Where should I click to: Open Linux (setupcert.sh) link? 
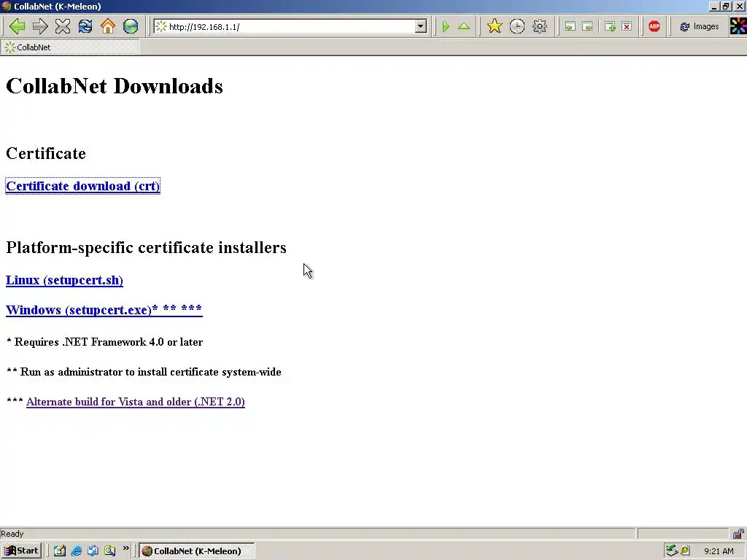[64, 280]
